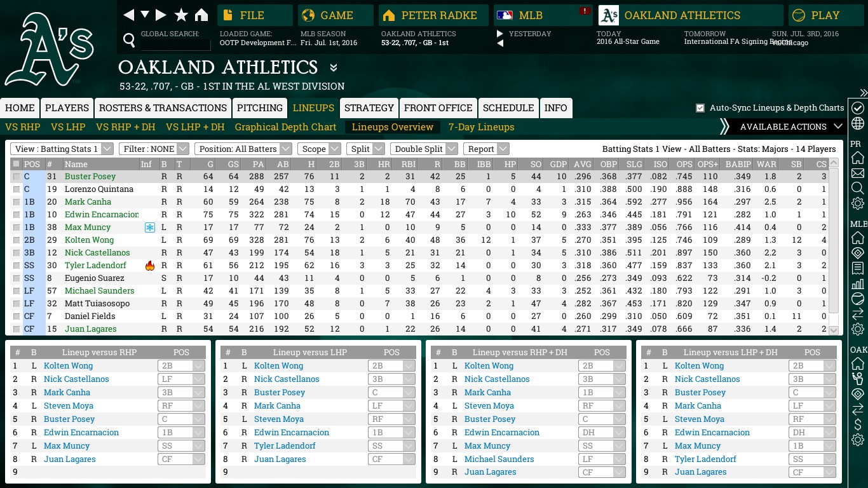Go to the home screen icon
Image resolution: width=868 pixels, height=488 pixels.
coord(201,15)
